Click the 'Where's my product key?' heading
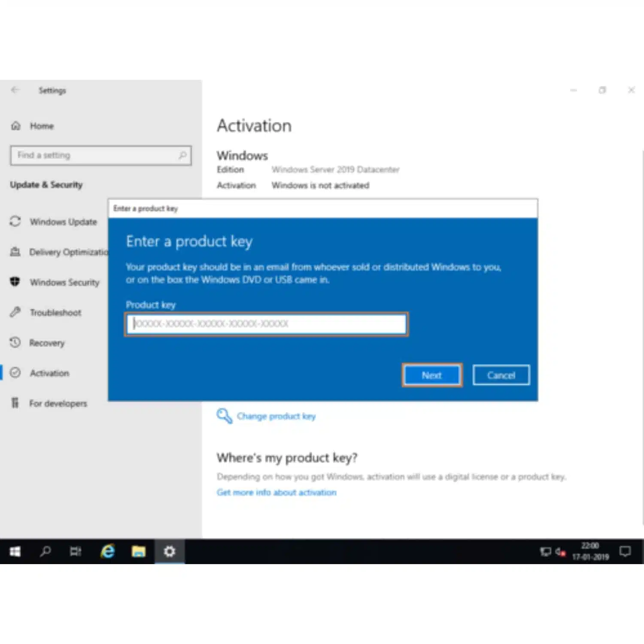The width and height of the screenshot is (644, 644). tap(287, 458)
